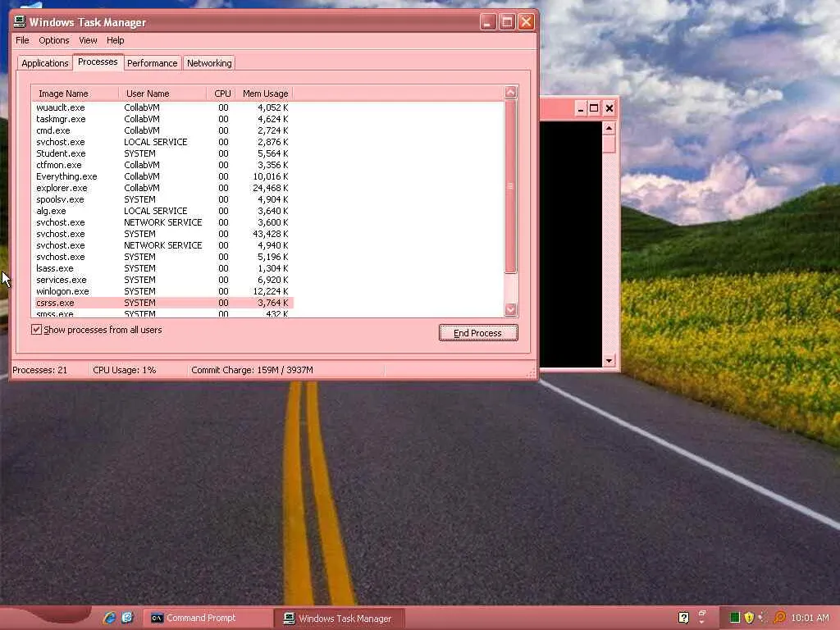This screenshot has width=840, height=630.
Task: Sort by Image Name column header
Action: tap(75, 94)
